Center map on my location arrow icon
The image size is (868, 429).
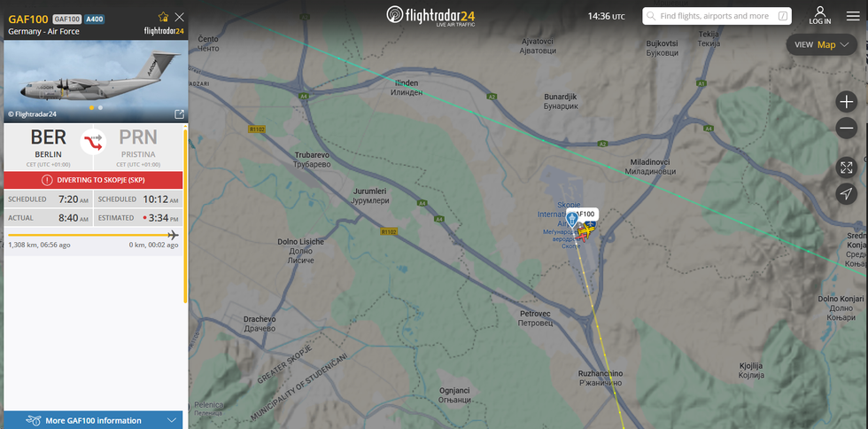pos(847,194)
